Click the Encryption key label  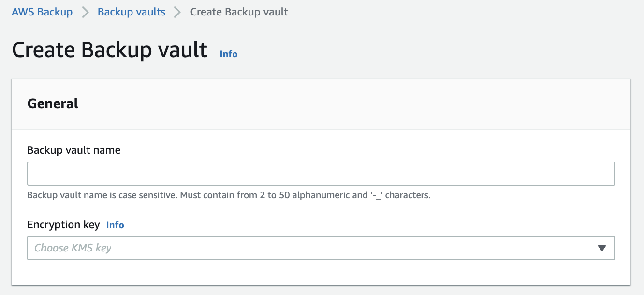(64, 225)
